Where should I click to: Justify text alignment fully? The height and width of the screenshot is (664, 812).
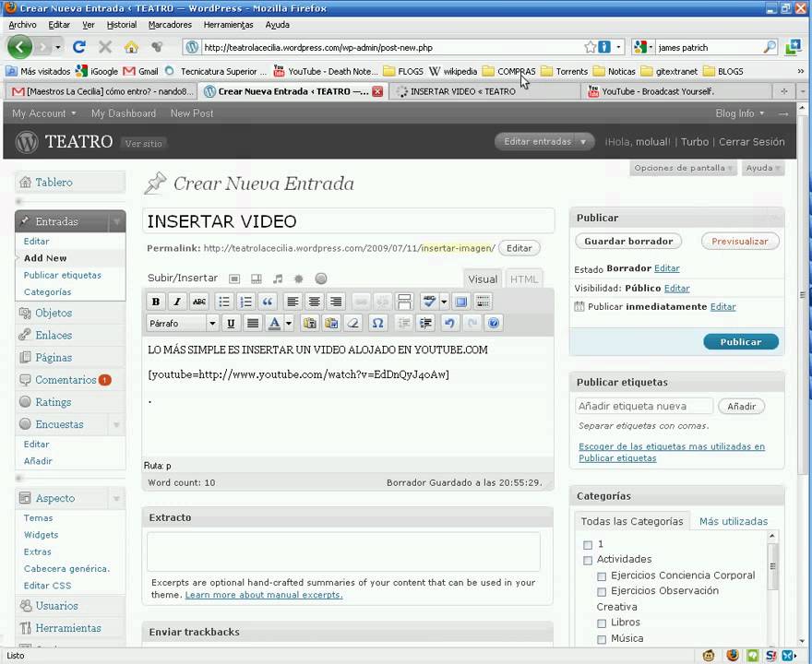(253, 324)
